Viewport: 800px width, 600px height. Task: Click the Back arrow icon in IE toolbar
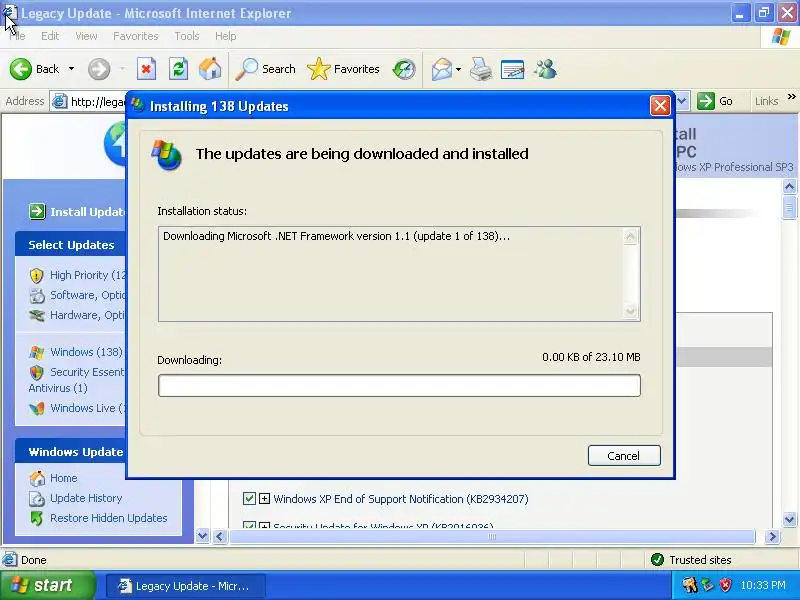[21, 69]
